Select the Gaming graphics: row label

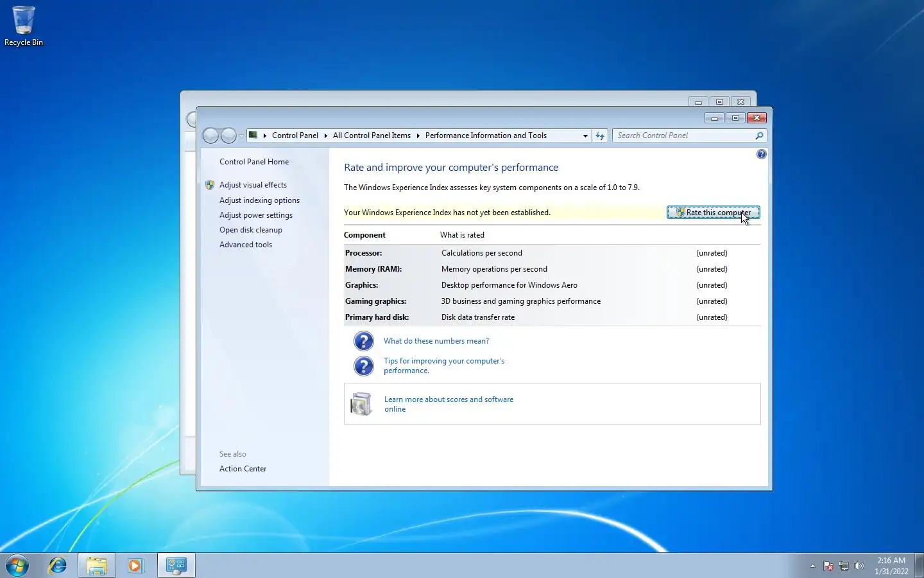[x=375, y=301]
